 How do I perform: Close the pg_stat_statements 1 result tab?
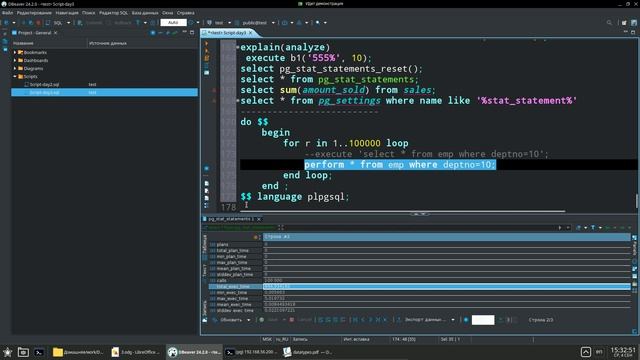click(259, 219)
